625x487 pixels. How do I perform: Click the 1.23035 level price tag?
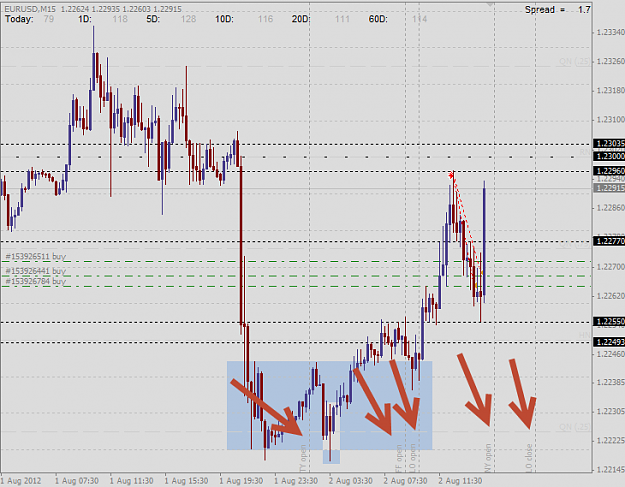click(x=609, y=143)
